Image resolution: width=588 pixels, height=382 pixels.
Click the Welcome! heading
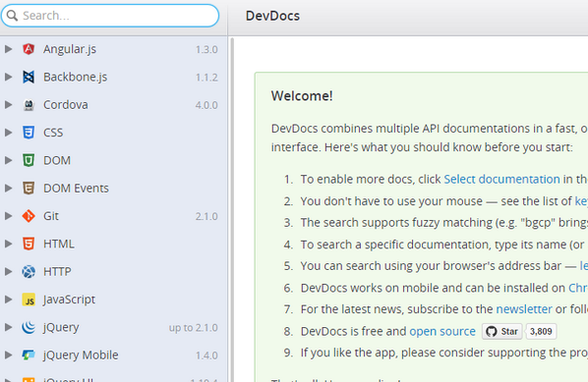point(302,96)
